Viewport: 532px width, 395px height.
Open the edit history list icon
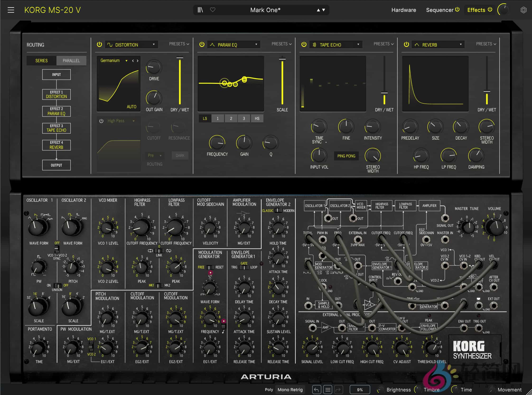pos(328,390)
